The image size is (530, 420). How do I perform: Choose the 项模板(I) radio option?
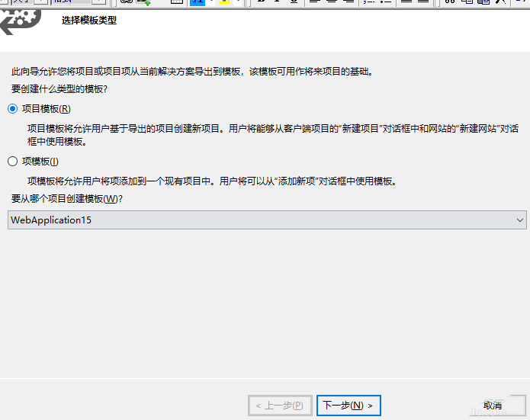pos(12,161)
